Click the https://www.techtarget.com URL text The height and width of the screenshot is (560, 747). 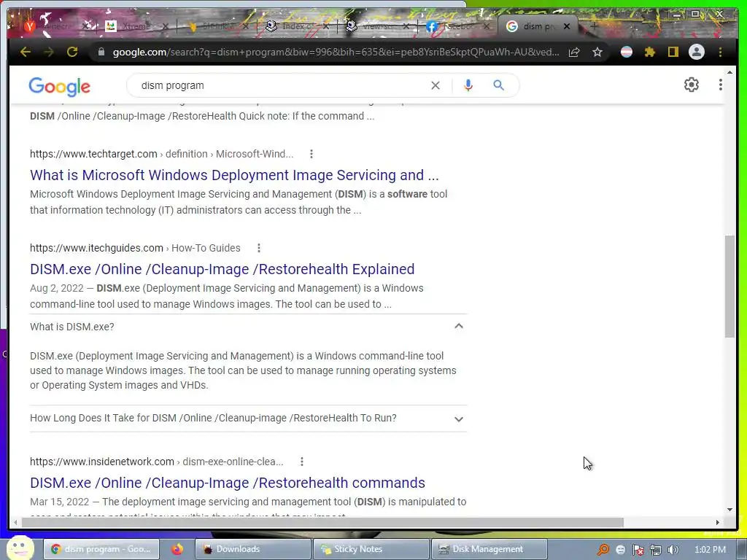[93, 154]
